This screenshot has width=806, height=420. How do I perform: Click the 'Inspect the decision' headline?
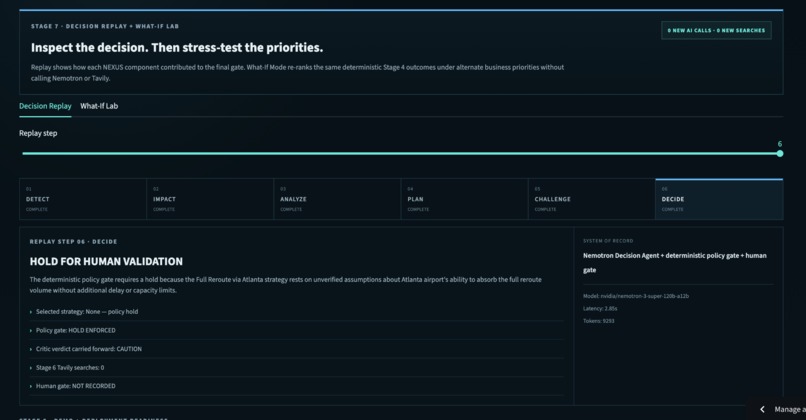point(177,47)
